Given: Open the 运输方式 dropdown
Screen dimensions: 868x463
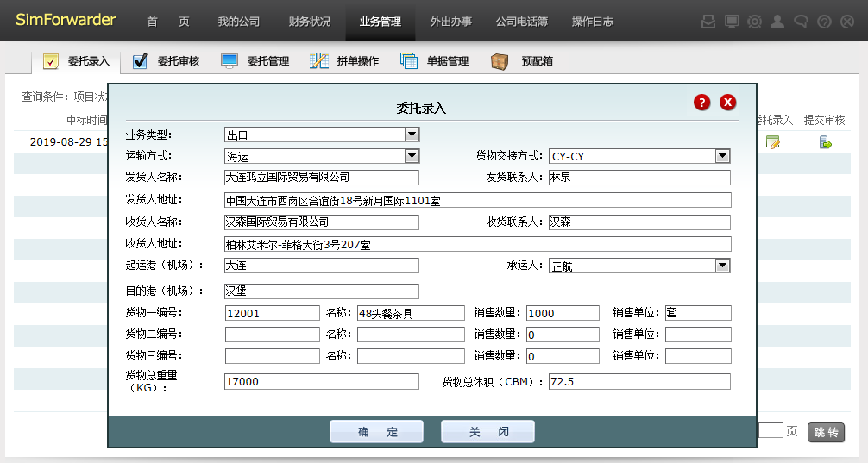Looking at the screenshot, I should coord(412,156).
